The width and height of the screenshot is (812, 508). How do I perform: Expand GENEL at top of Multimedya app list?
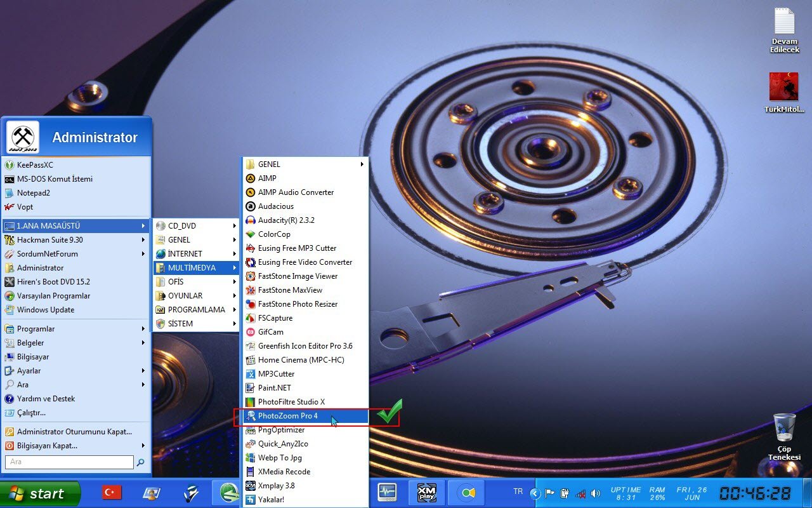(x=305, y=164)
